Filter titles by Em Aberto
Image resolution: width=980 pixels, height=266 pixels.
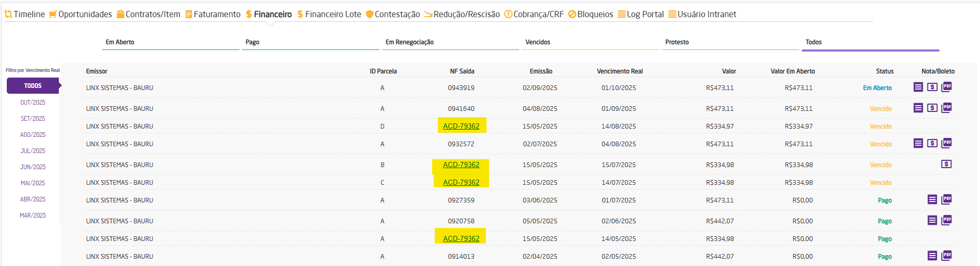[x=171, y=42]
